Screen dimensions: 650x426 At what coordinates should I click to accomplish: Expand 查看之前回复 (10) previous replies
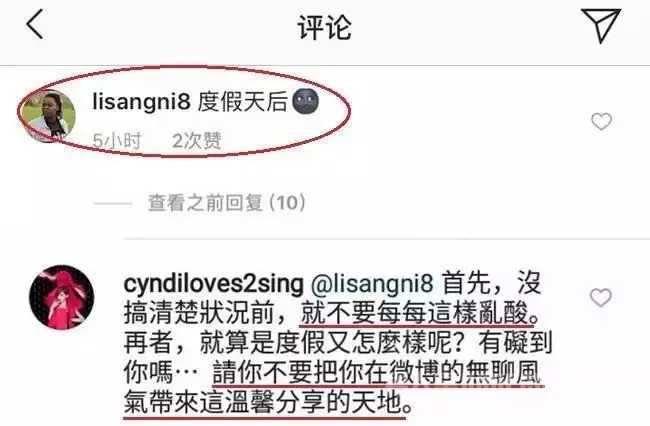227,203
